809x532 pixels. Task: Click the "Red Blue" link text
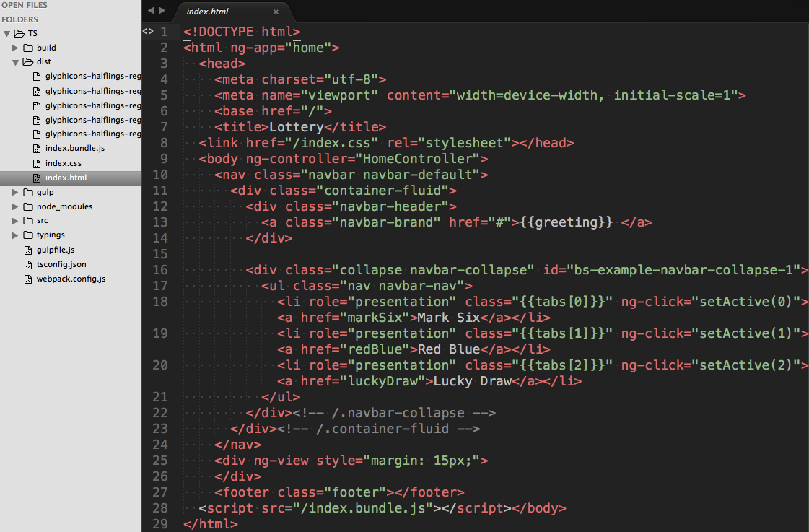[448, 349]
